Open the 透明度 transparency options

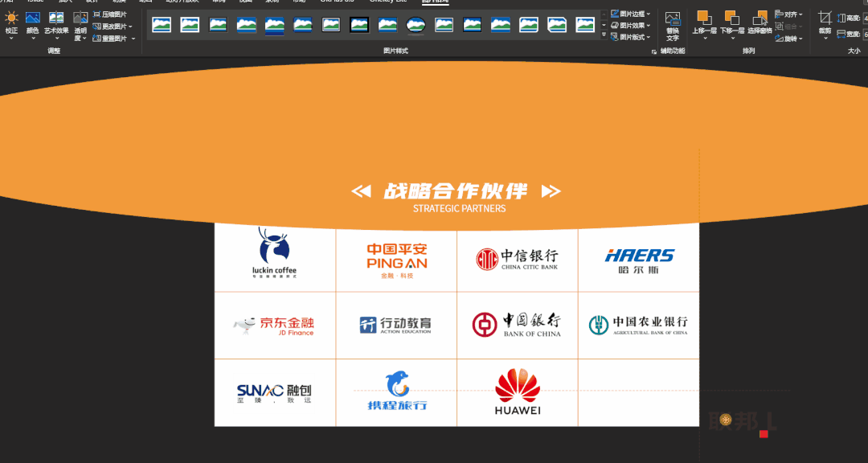click(x=80, y=26)
